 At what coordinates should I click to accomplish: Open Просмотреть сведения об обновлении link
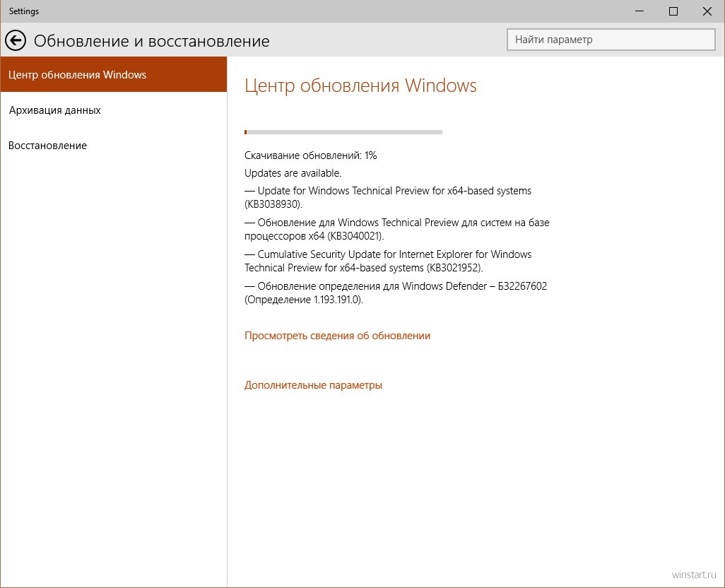pos(337,336)
